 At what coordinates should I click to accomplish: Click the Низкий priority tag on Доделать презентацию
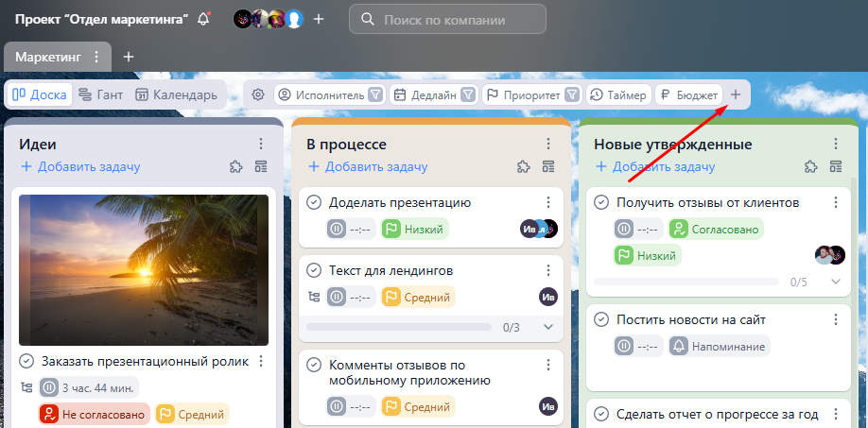415,229
